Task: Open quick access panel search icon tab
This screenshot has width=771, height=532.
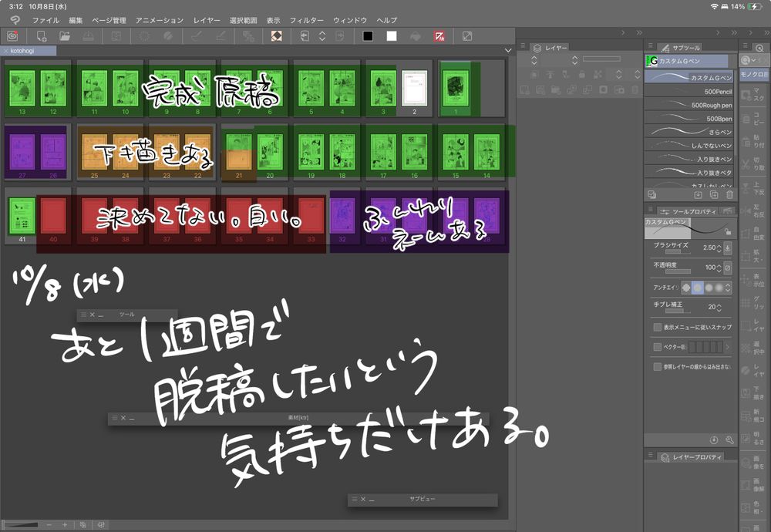Action: [x=759, y=48]
